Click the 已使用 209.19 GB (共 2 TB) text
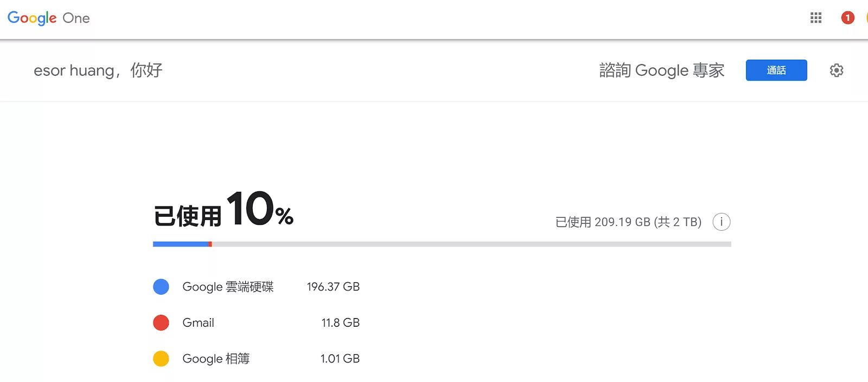 (628, 222)
